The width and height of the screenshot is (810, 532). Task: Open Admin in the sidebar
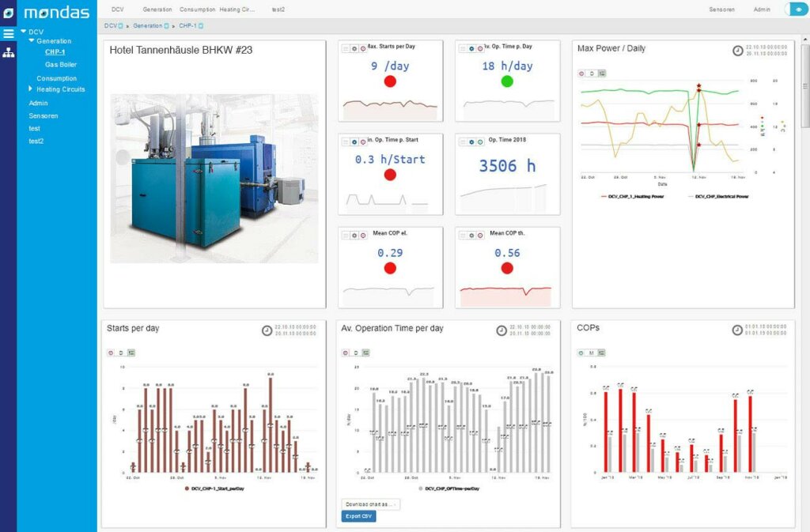coord(38,104)
